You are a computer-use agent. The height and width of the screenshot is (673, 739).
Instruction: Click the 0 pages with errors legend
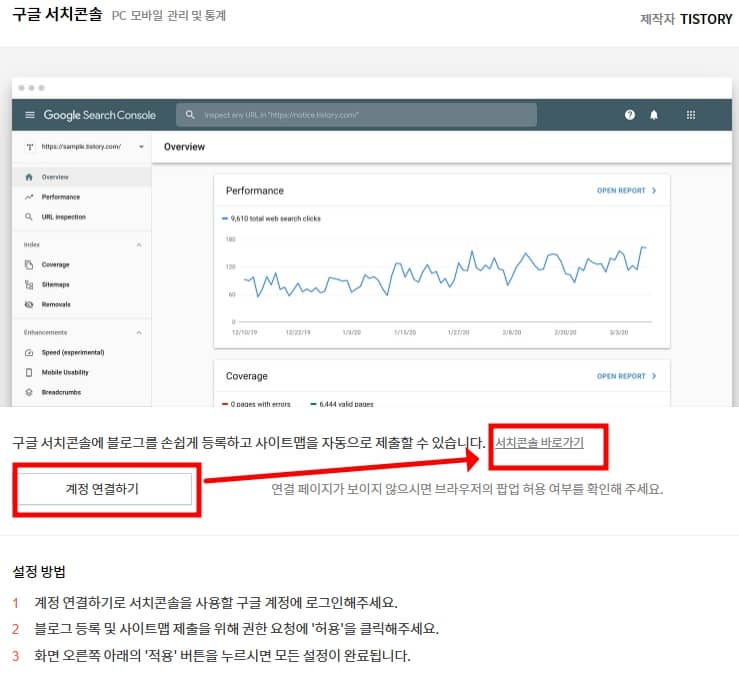pyautogui.click(x=256, y=404)
